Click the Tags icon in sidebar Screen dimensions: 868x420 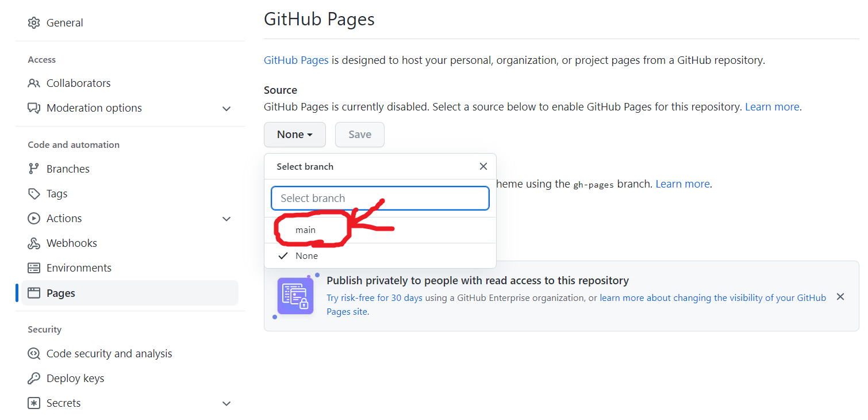click(34, 194)
